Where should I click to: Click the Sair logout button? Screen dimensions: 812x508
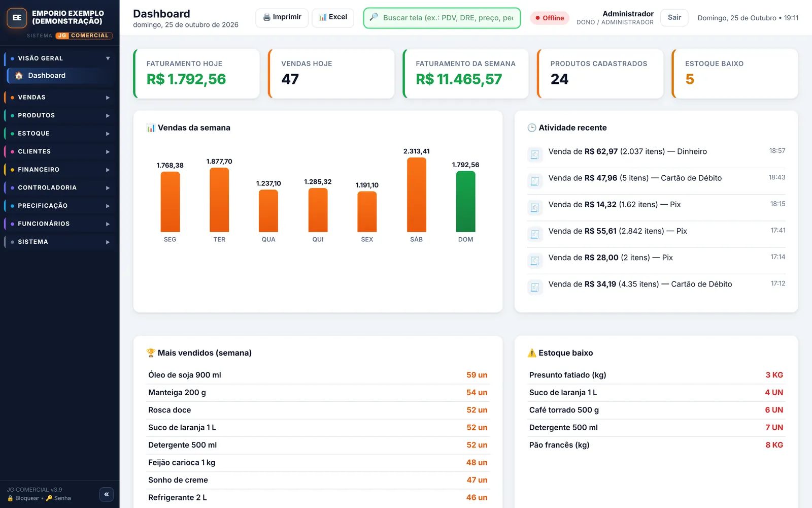point(674,17)
